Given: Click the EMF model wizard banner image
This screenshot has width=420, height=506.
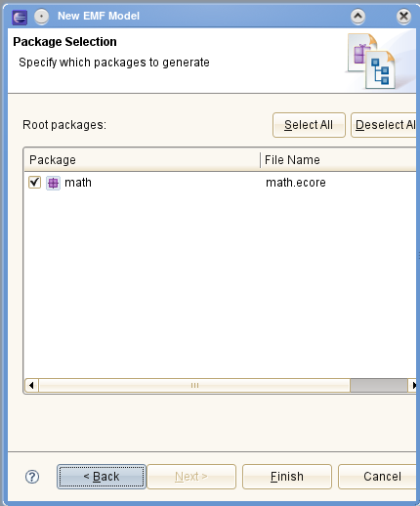Looking at the screenshot, I should pyautogui.click(x=372, y=62).
